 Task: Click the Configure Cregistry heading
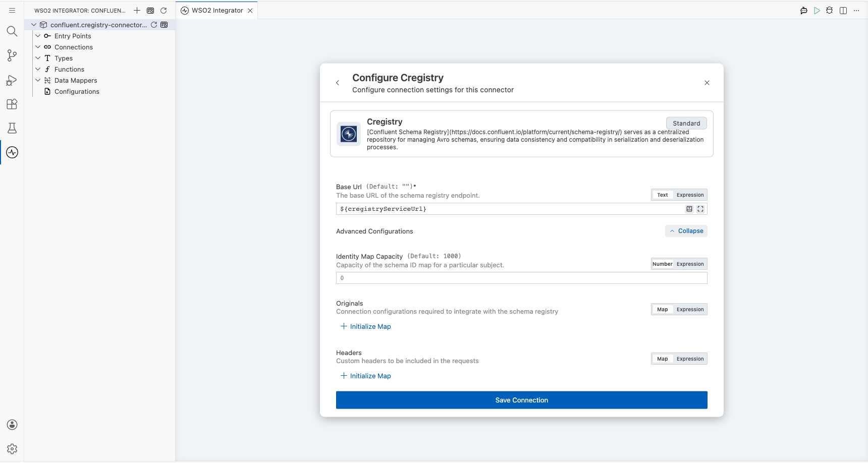point(398,78)
